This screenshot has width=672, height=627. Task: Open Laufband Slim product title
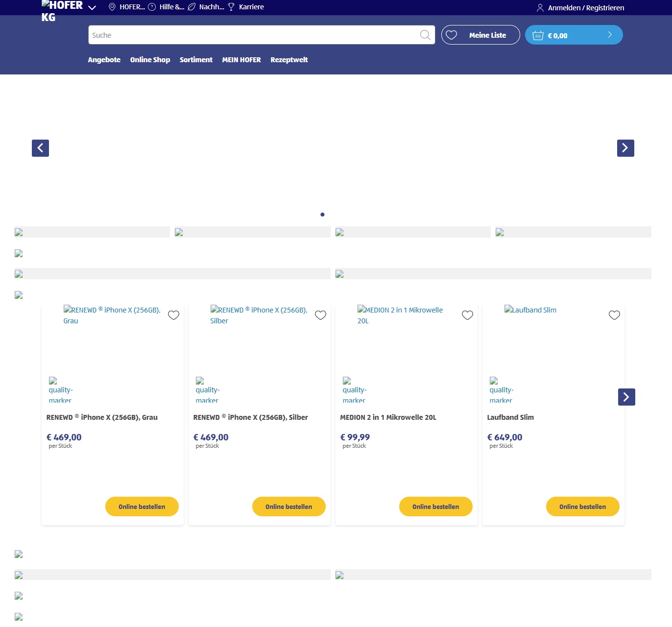tap(510, 417)
